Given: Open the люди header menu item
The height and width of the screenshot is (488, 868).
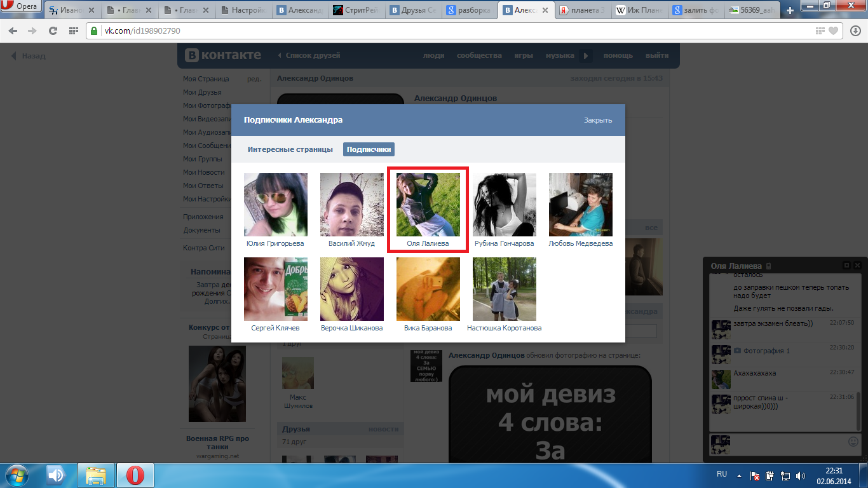Looking at the screenshot, I should [433, 56].
